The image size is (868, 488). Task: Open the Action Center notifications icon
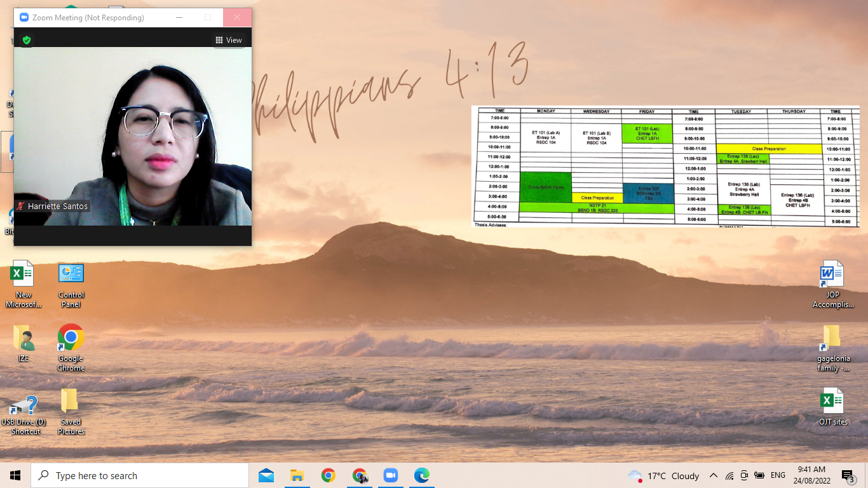(x=848, y=475)
